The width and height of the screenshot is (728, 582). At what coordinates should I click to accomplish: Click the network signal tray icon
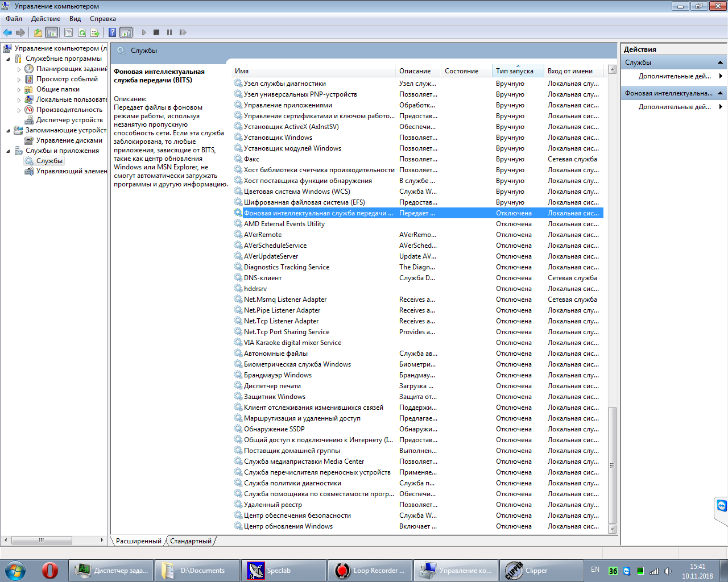click(654, 571)
